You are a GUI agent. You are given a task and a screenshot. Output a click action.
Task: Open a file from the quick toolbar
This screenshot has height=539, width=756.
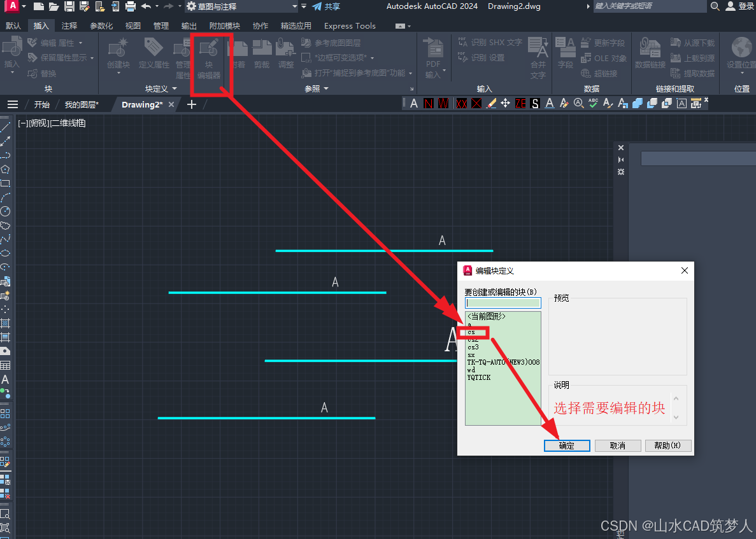point(53,6)
